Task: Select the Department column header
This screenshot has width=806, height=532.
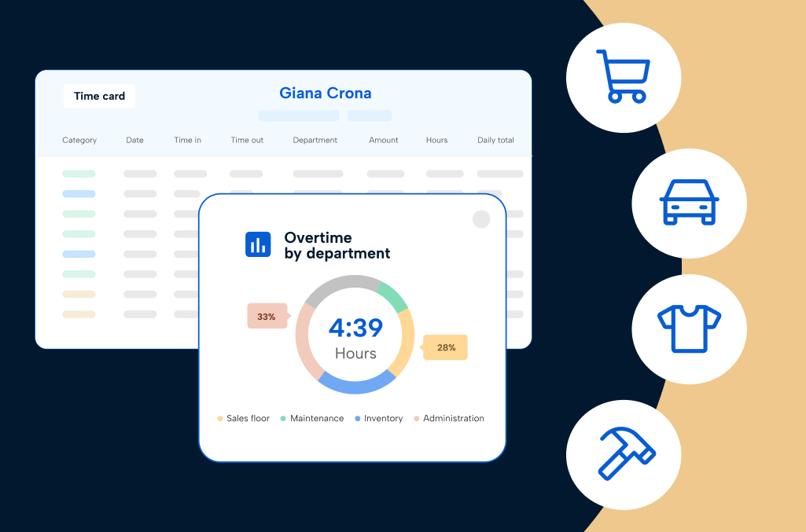Action: (315, 140)
